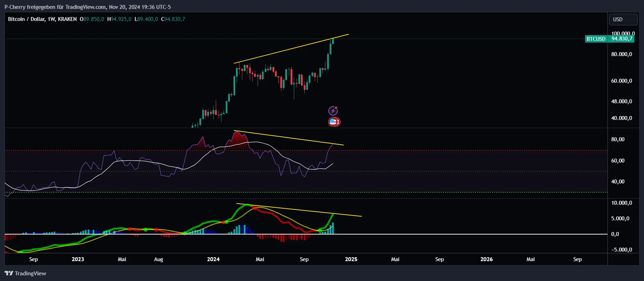The image size is (644, 281).
Task: Click the 60.000,0 price axis label
Action: tap(622, 81)
